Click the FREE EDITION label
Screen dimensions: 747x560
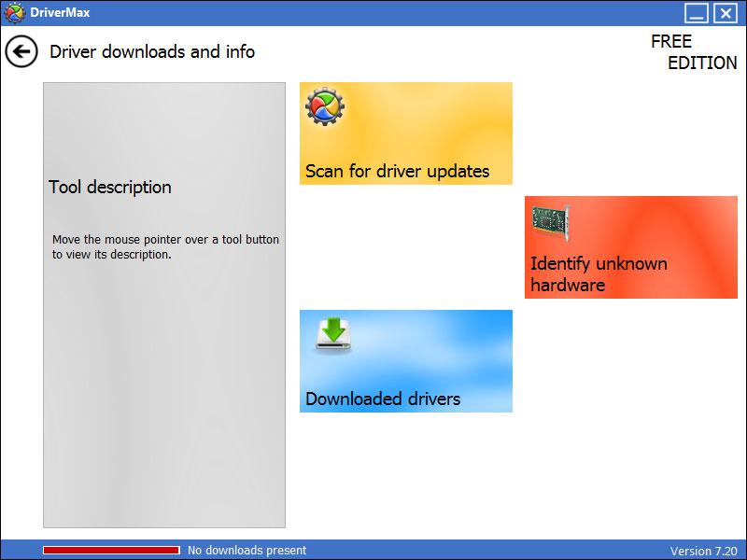[x=694, y=52]
